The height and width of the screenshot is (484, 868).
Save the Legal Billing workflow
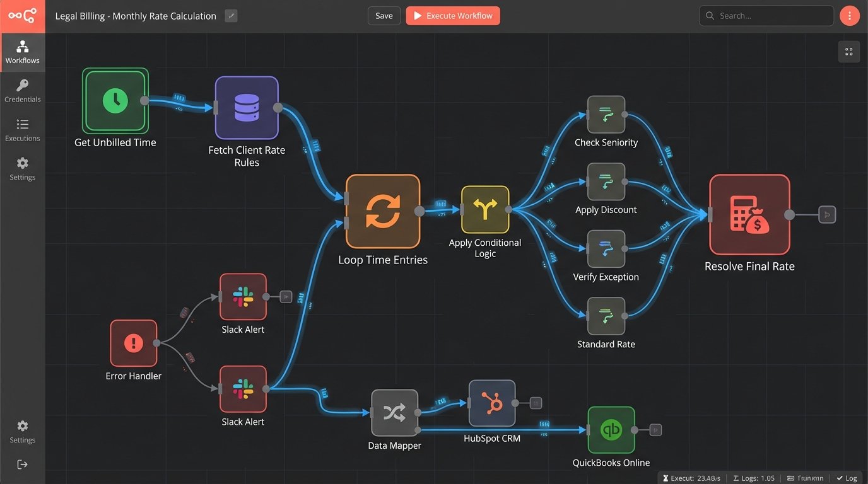(384, 15)
